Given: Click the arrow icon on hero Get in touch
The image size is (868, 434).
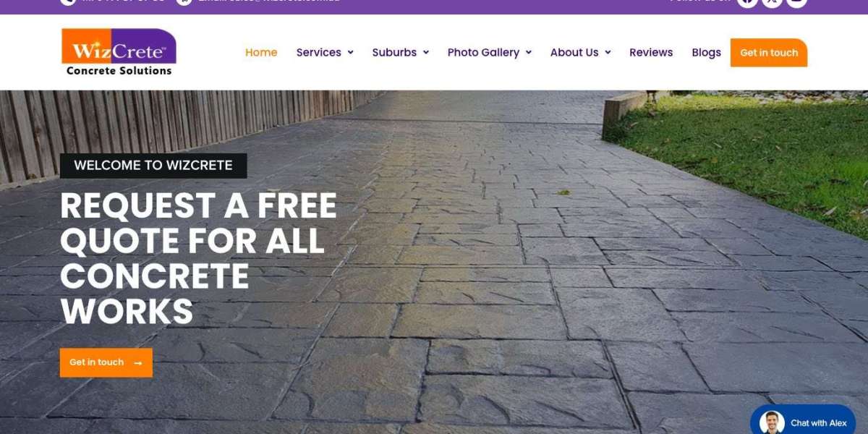Looking at the screenshot, I should coord(138,363).
